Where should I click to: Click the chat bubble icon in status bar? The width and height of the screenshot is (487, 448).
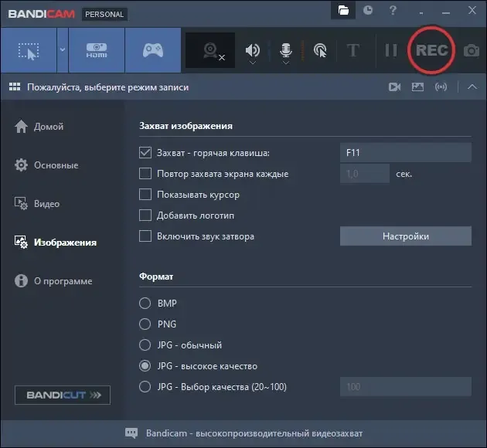[x=131, y=433]
